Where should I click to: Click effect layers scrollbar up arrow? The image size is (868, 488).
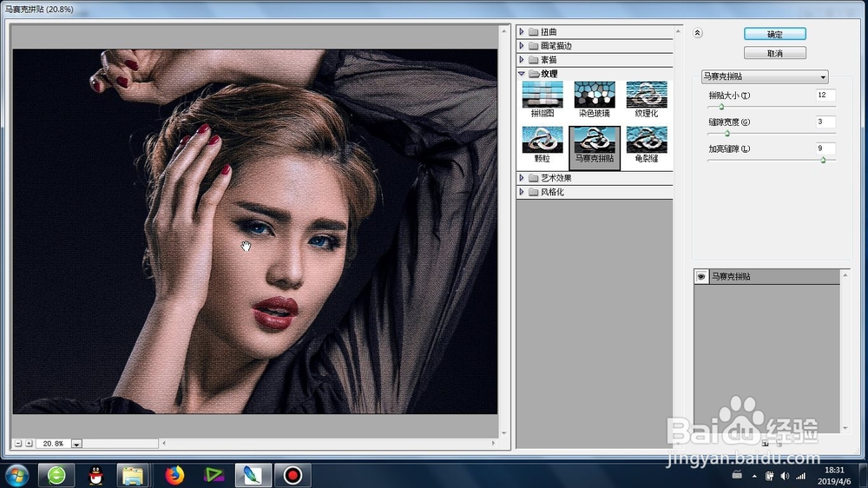click(845, 274)
